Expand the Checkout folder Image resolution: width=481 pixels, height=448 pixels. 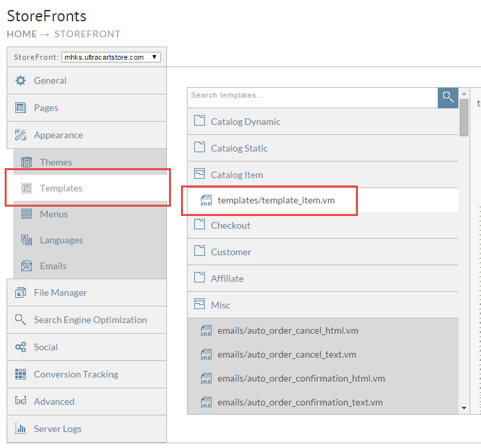click(x=323, y=225)
